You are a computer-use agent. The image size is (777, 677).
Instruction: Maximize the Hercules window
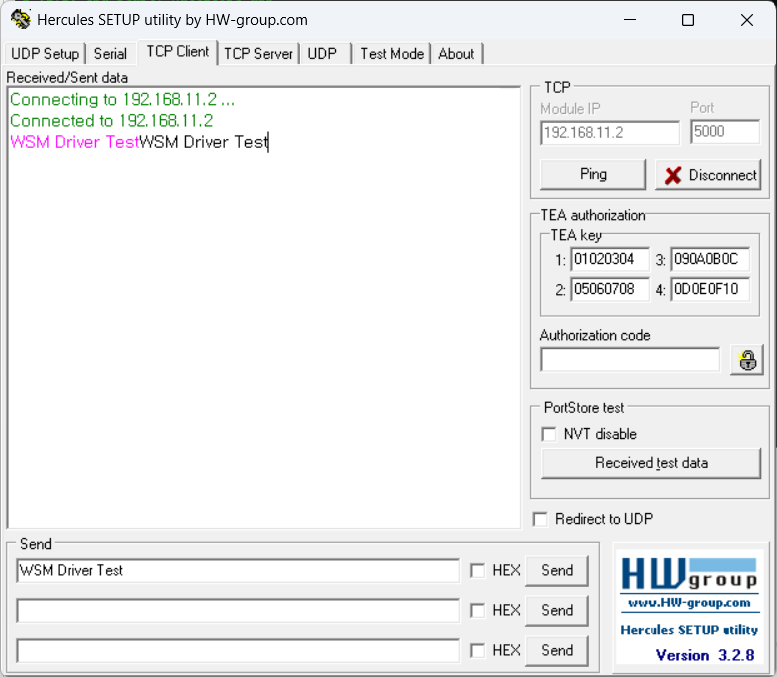coord(688,20)
